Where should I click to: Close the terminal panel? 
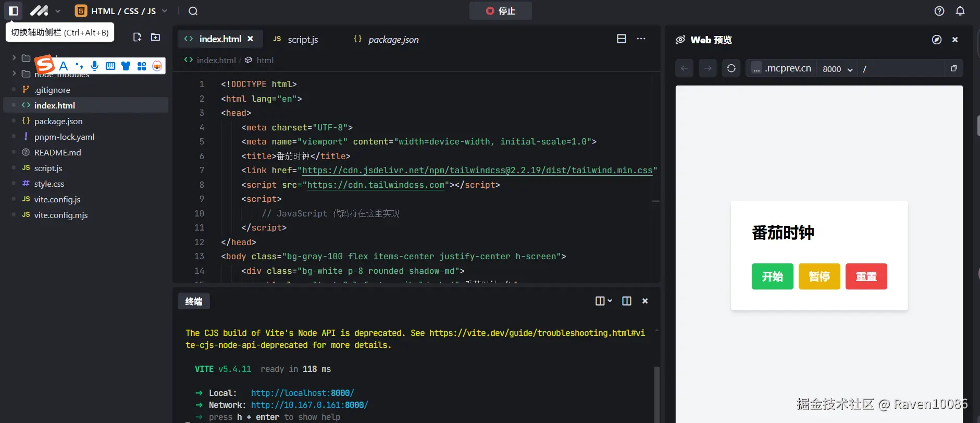645,301
